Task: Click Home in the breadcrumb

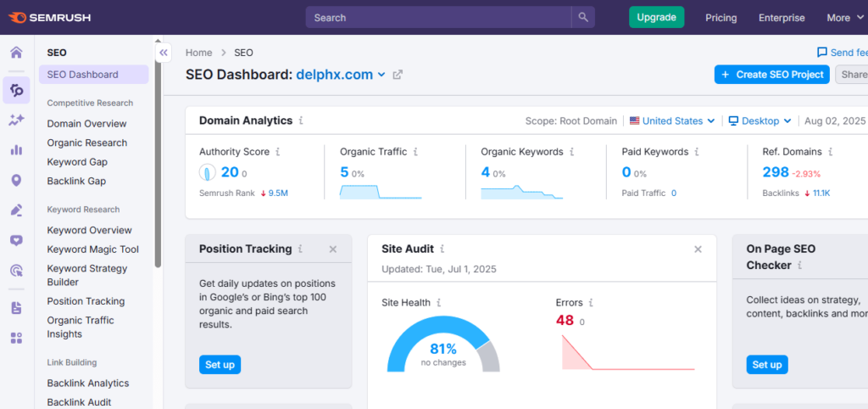Action: coord(198,53)
